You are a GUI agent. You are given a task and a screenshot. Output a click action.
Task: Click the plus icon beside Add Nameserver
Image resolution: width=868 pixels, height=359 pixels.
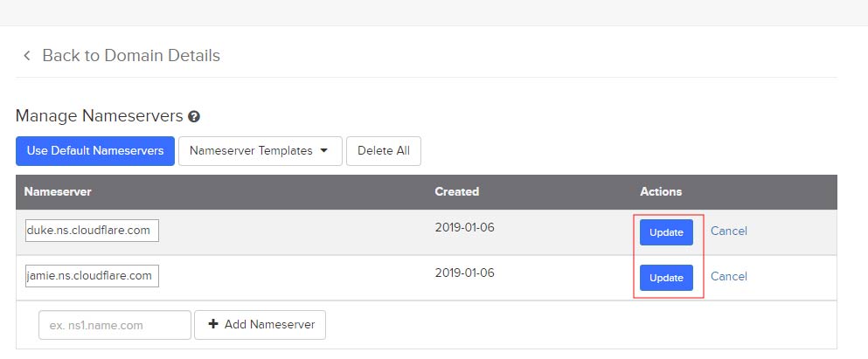(213, 324)
